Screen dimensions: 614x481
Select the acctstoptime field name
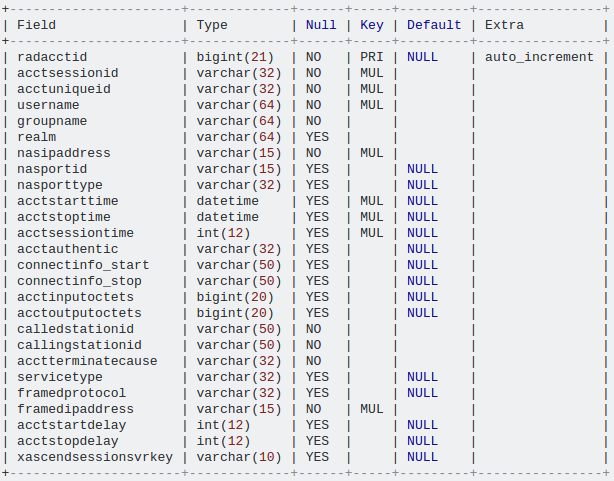click(x=64, y=217)
